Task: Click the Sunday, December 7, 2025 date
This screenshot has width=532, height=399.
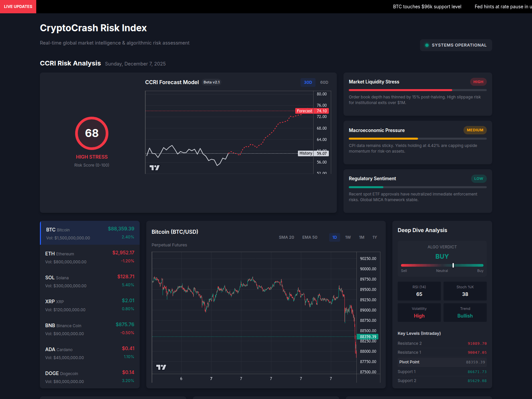Action: coord(135,64)
